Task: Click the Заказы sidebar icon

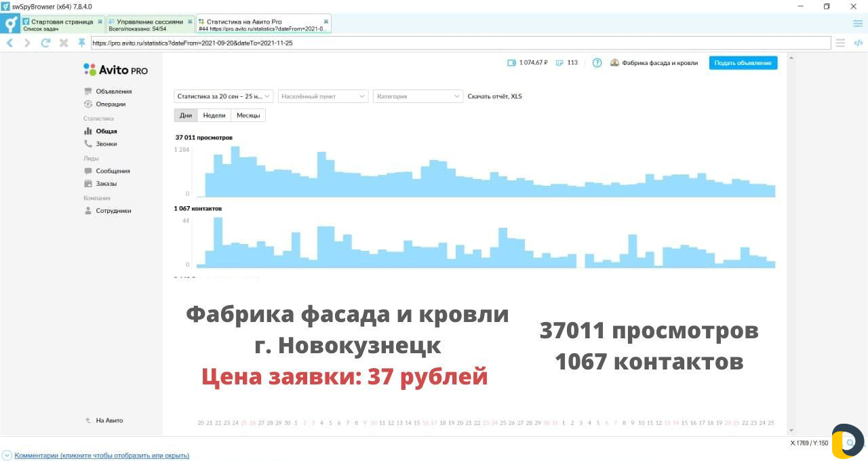Action: [x=88, y=184]
